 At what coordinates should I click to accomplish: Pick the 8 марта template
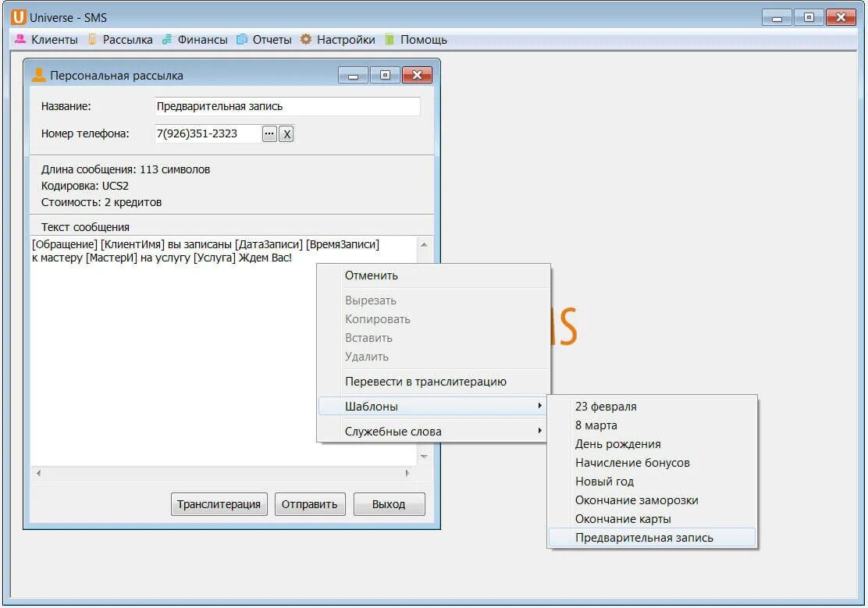click(x=652, y=425)
